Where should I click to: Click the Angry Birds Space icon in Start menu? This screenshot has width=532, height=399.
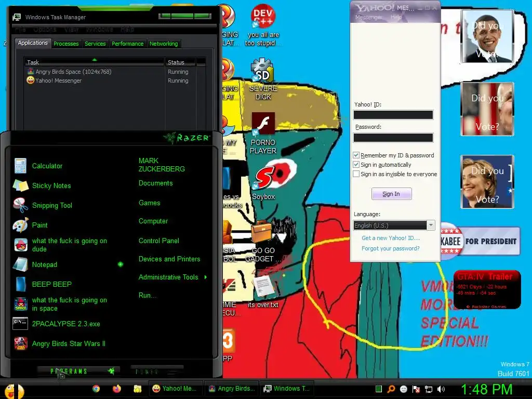point(21,304)
